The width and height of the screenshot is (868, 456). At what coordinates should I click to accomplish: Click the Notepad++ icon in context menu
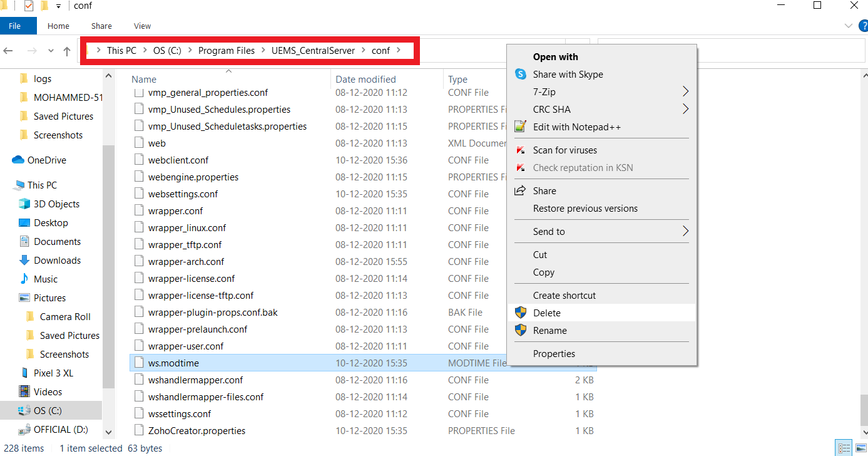coord(520,127)
